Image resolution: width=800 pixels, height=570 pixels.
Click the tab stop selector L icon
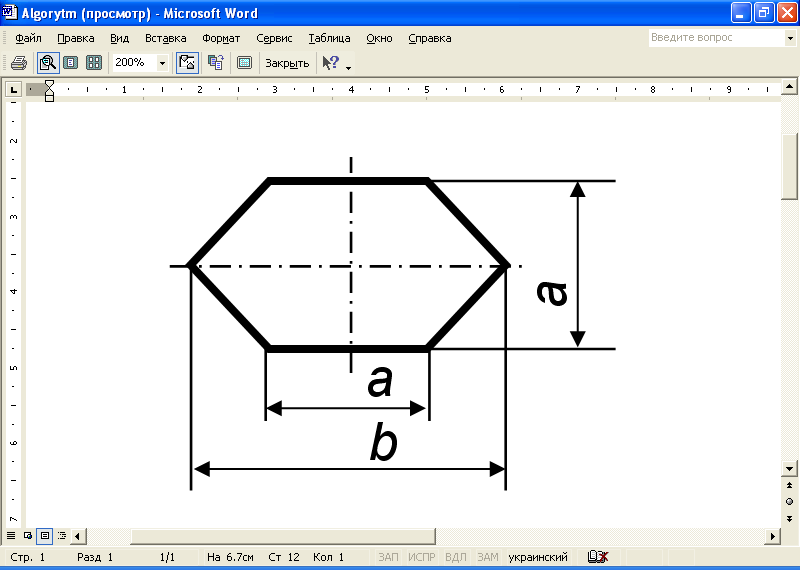point(13,90)
